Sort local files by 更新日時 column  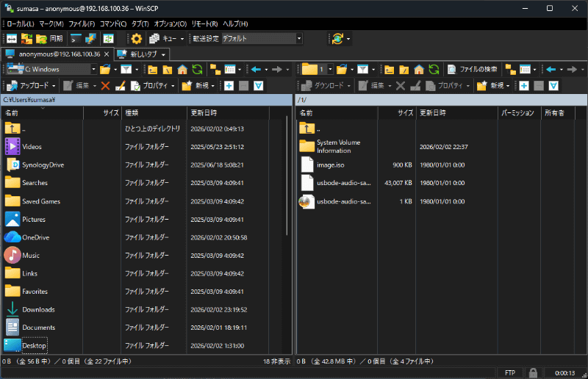(x=228, y=113)
